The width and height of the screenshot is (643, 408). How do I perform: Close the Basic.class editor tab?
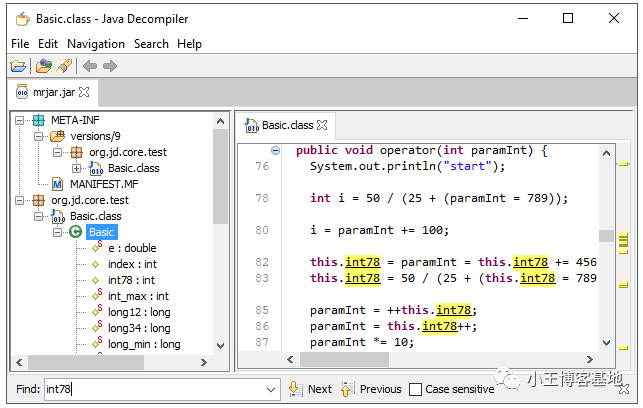(x=323, y=125)
